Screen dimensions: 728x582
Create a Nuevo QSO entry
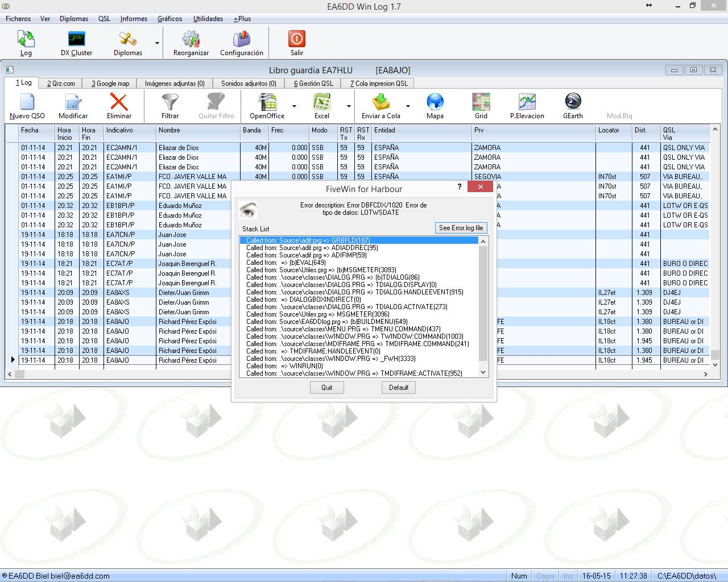pyautogui.click(x=27, y=106)
